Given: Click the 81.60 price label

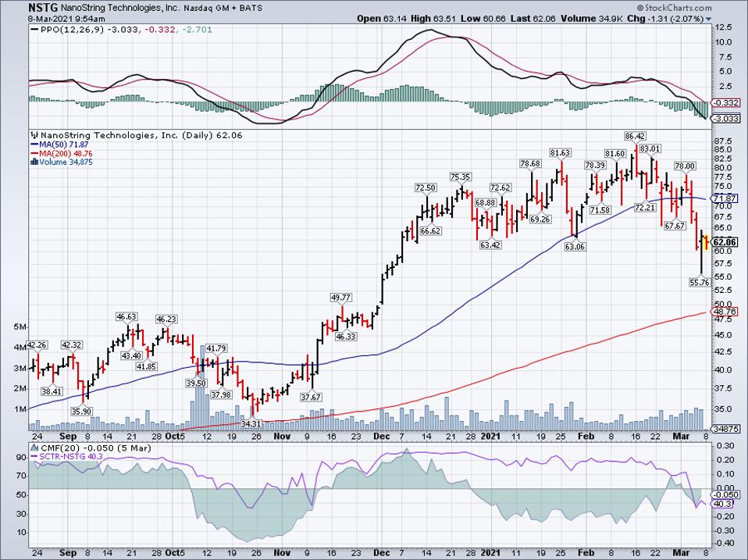Looking at the screenshot, I should 615,153.
